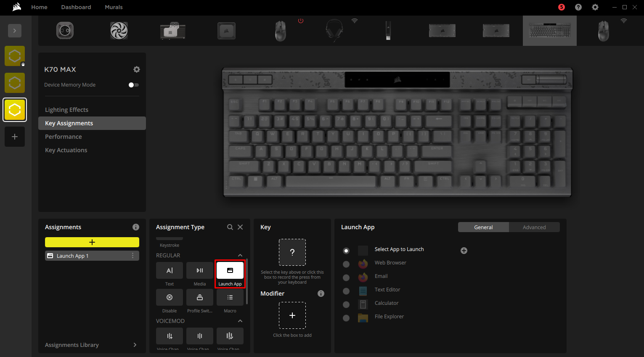Select Web Browser as the app to launch

click(346, 264)
